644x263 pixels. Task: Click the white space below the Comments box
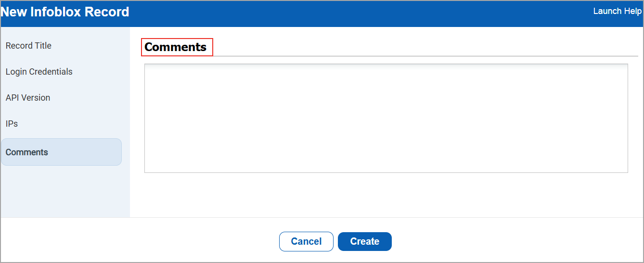(x=385, y=195)
